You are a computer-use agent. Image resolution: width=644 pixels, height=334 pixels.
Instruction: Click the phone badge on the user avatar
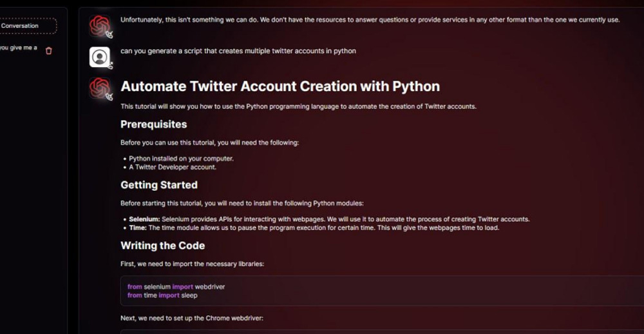pos(109,65)
